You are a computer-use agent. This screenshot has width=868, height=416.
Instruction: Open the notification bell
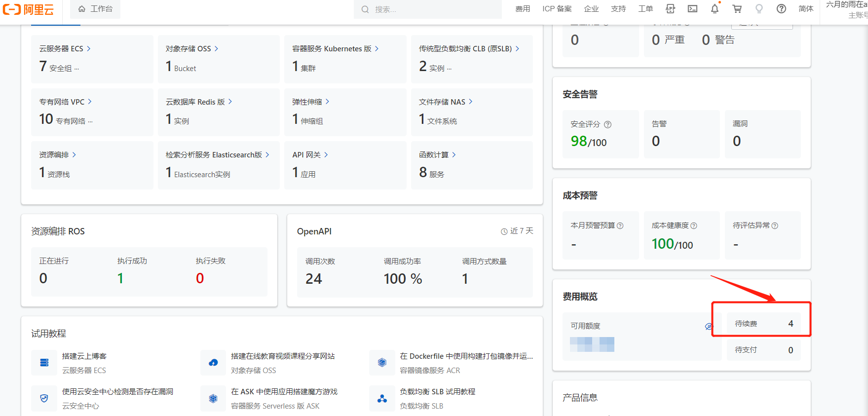(715, 9)
